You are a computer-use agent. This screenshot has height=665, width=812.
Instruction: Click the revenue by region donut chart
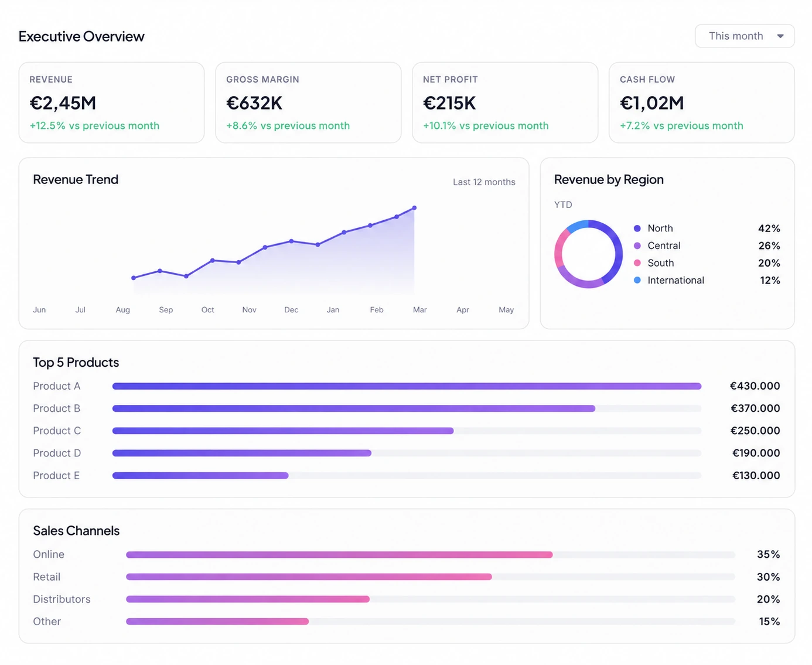[x=588, y=254]
